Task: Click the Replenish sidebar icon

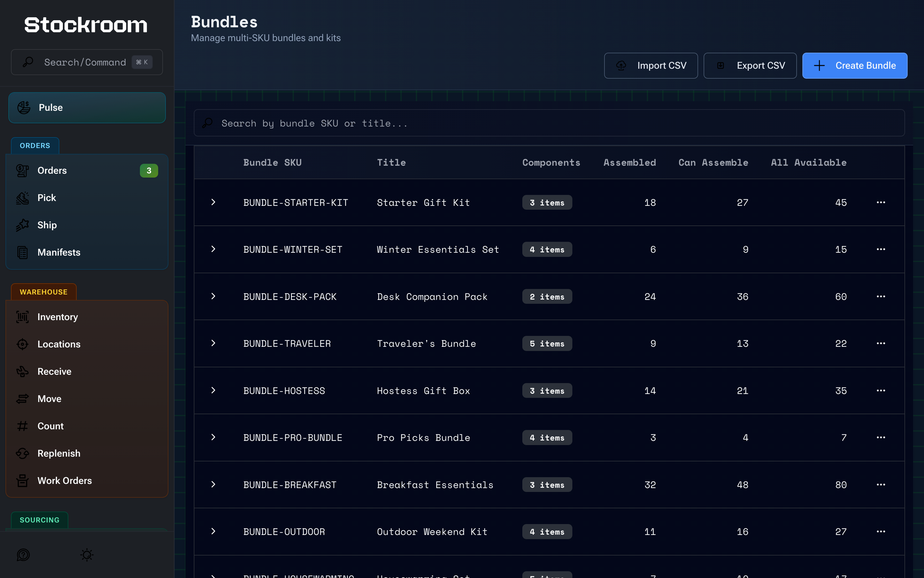Action: click(x=22, y=453)
